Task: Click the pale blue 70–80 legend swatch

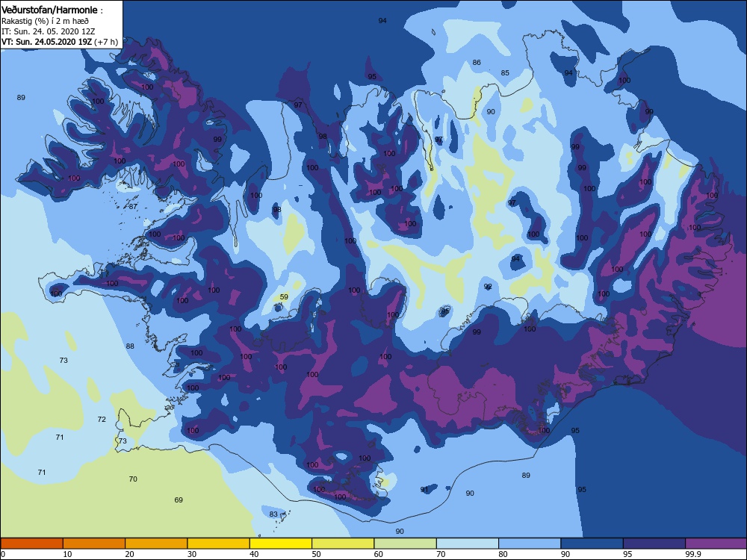Action: point(468,544)
